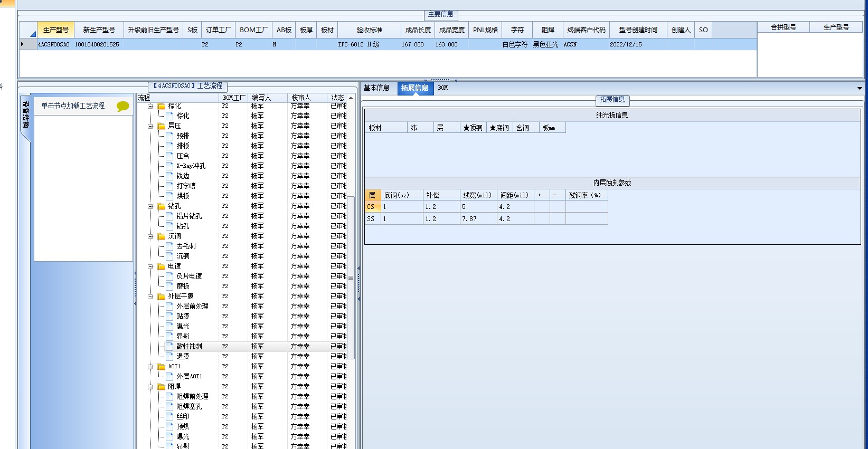Click the document icon beside 外层AOI1
This screenshot has width=868, height=449.
pos(169,376)
